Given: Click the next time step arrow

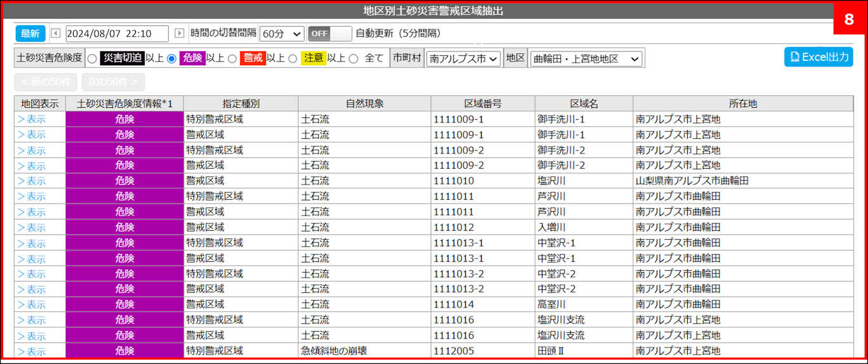Looking at the screenshot, I should [x=180, y=34].
